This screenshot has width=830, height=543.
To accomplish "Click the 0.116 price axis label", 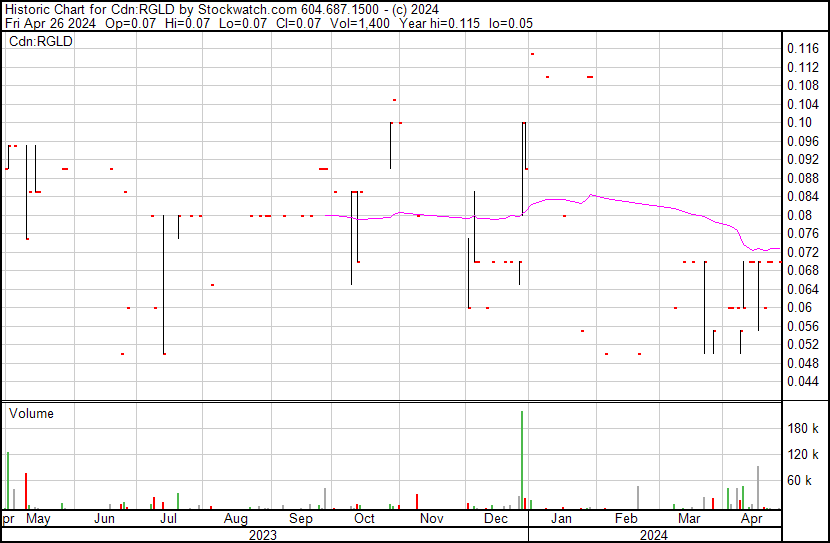I will [803, 49].
